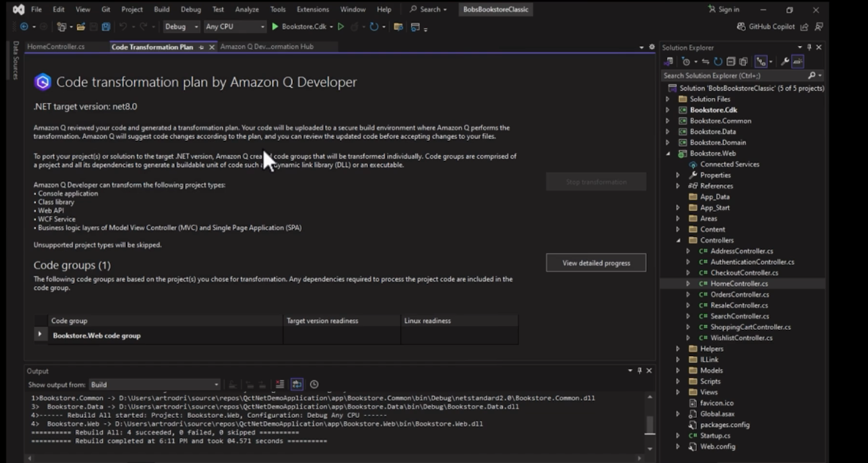The height and width of the screenshot is (463, 868).
Task: Select packages.config in Solution Explorer
Action: click(725, 425)
